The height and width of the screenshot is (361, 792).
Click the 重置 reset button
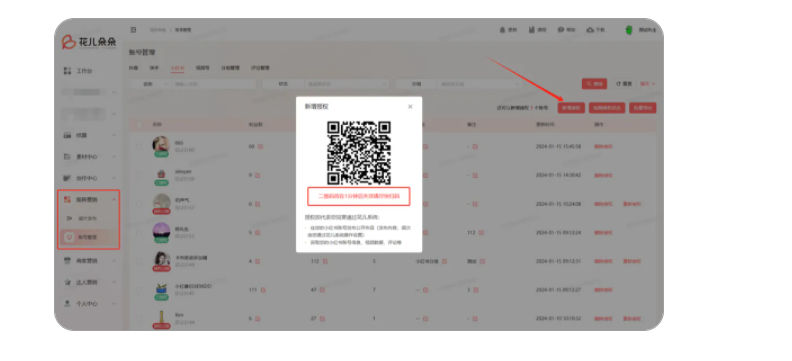624,84
